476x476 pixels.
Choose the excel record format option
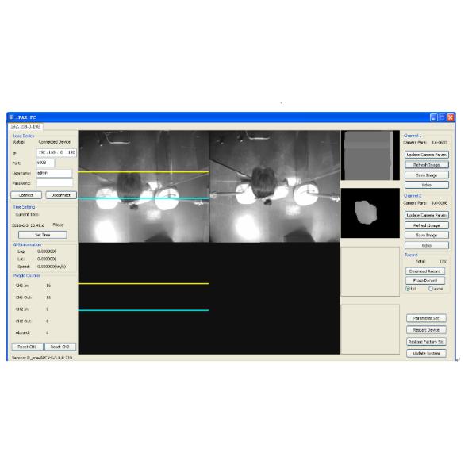[431, 288]
